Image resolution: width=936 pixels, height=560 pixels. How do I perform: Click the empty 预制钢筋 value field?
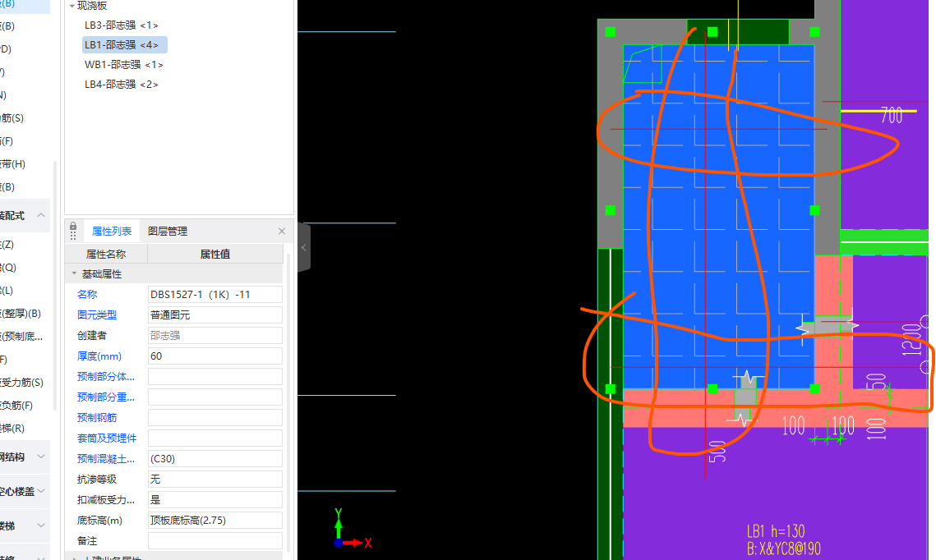point(215,417)
